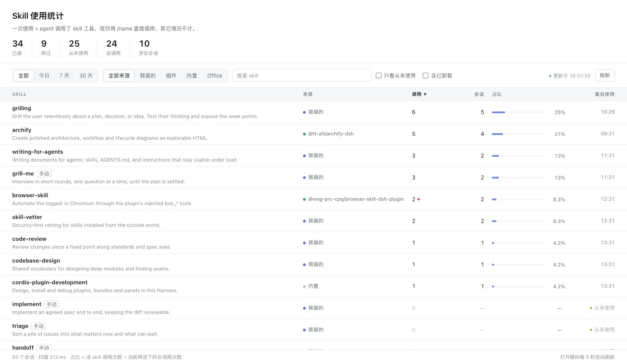Click the 手动 badge next to grill-me
Viewport: 627px width, 364px height.
pos(44,174)
